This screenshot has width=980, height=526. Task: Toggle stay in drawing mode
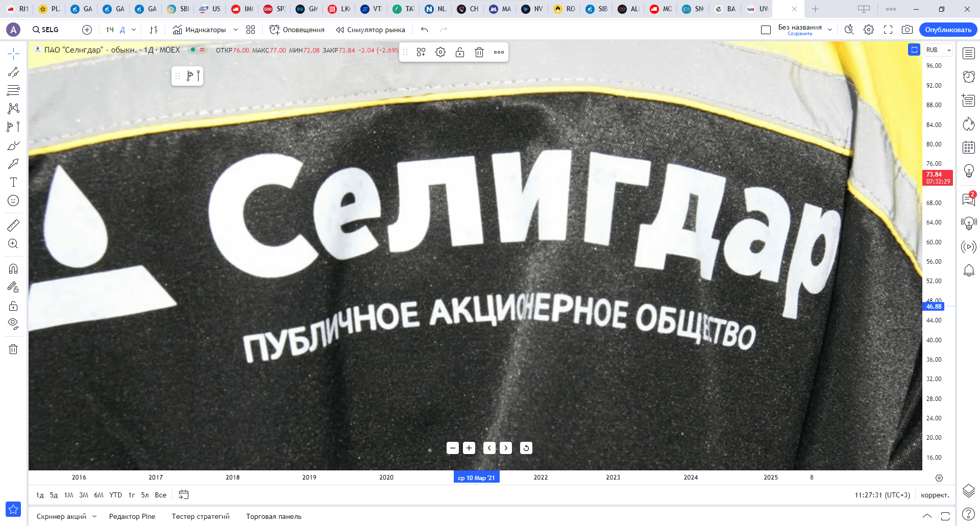pyautogui.click(x=13, y=287)
